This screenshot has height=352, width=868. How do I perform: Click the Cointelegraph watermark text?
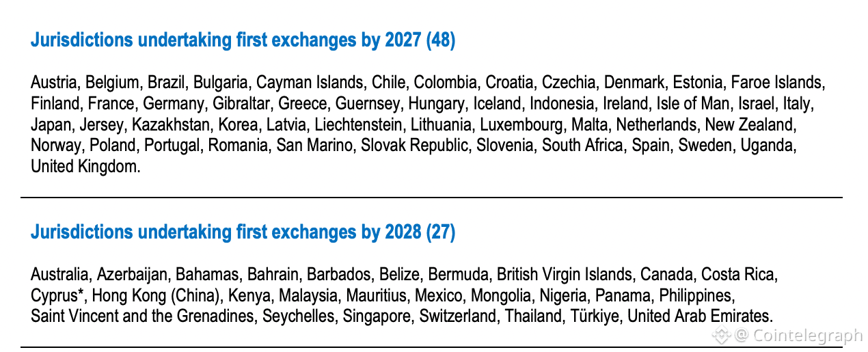[807, 335]
